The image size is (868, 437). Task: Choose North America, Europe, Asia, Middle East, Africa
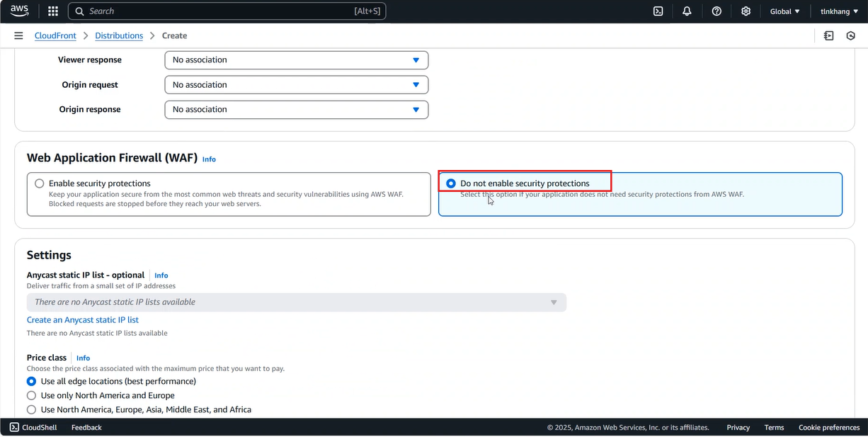31,409
